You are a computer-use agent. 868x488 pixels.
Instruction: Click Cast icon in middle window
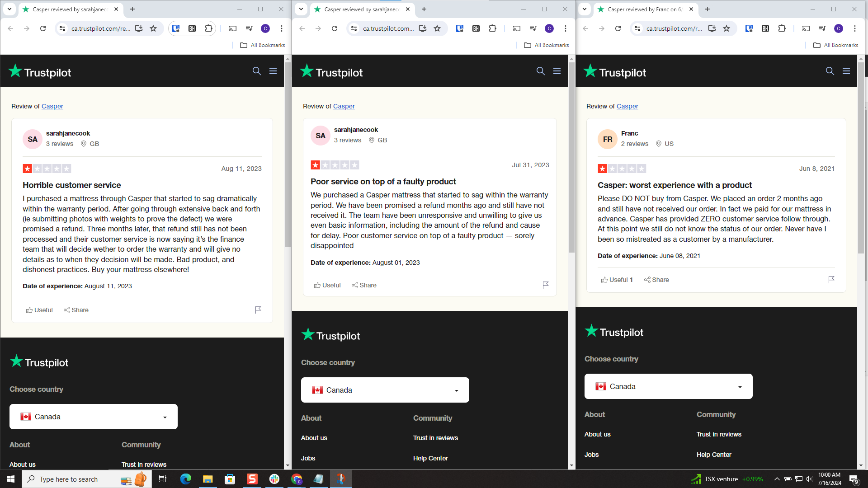(517, 28)
